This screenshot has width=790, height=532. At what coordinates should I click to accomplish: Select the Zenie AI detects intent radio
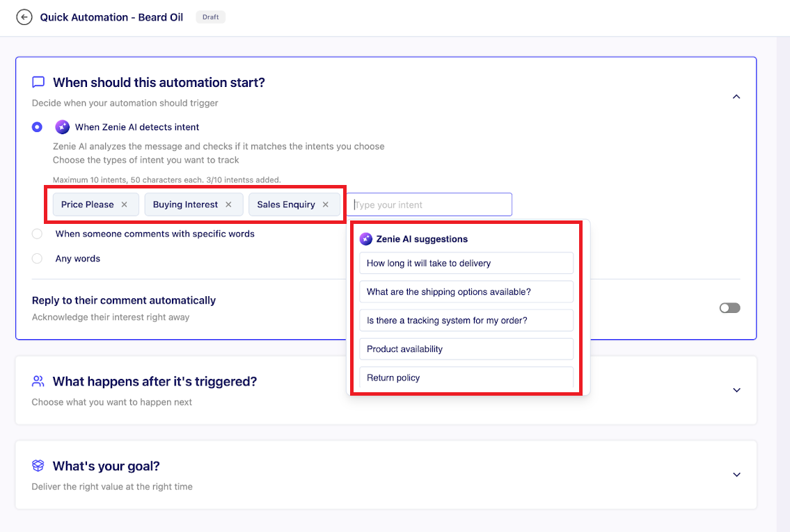(38, 127)
